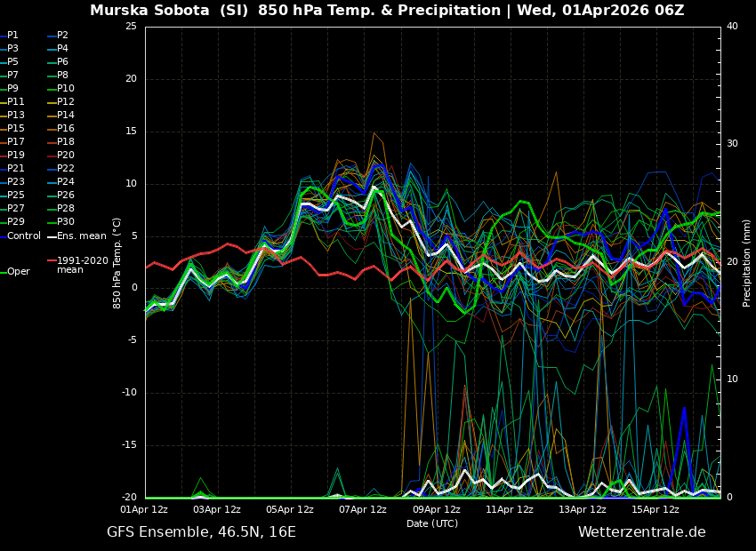Screen dimensions: 756x551
Task: Click the Control legend entry
Action: (24, 236)
